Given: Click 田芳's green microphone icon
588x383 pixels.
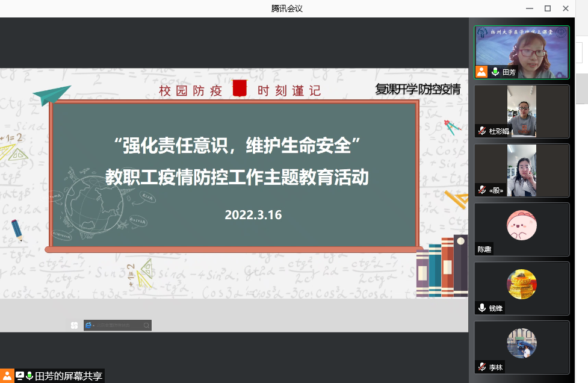Looking at the screenshot, I should (495, 72).
